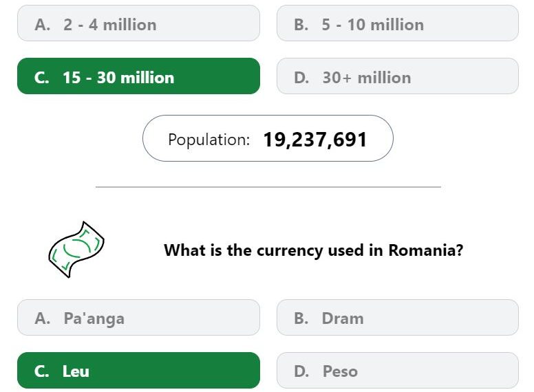Click letter "D." beside Peso
The image size is (534, 392).
(301, 371)
